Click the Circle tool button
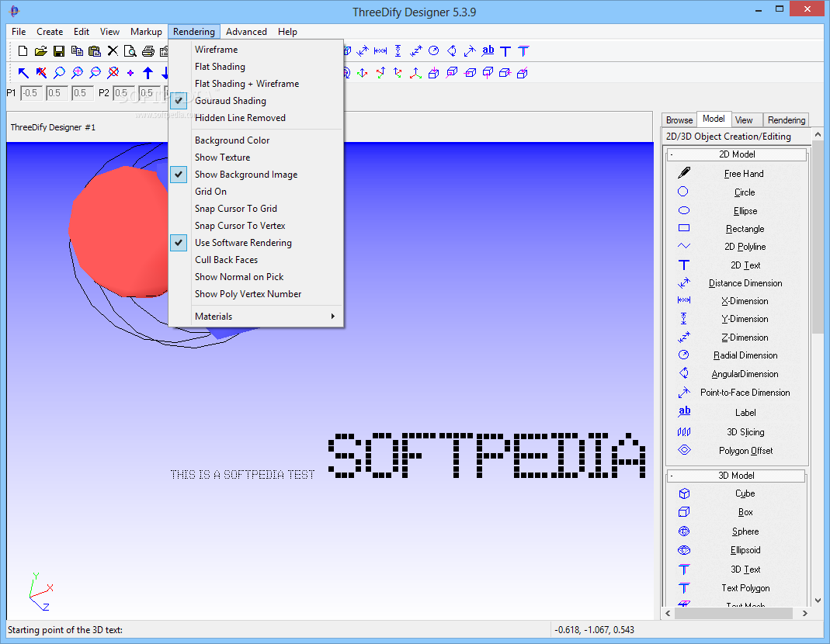 click(x=745, y=192)
